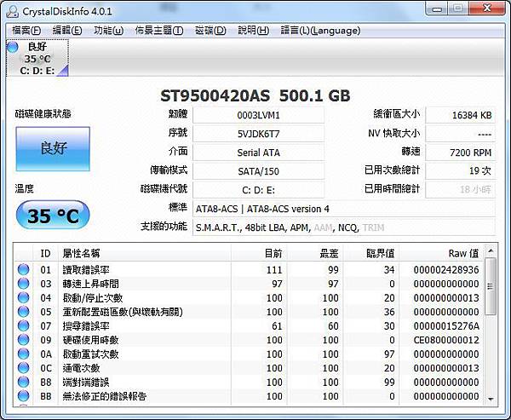Screen dimensions: 511x420
Task: Click the 最差 column header
Action: tap(315, 253)
